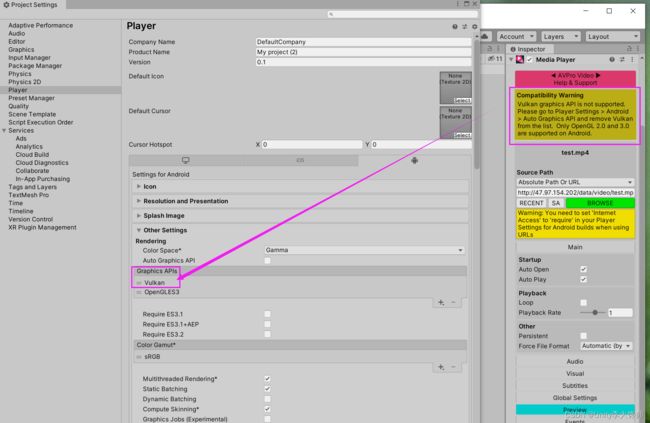Screen dimensions: 650x423
Task: Click the SA button
Action: (x=556, y=203)
